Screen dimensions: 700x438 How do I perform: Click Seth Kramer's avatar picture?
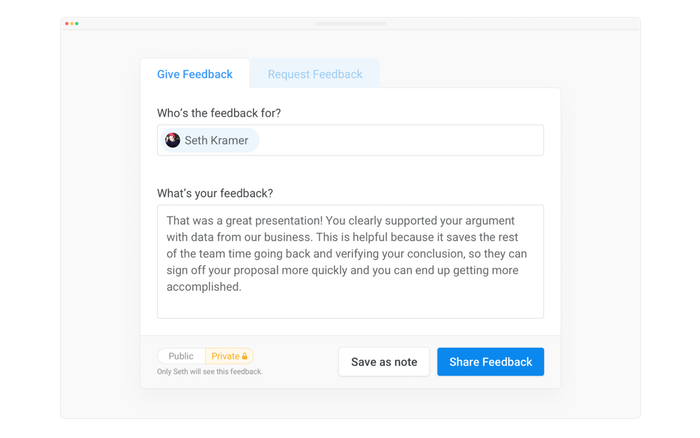pos(172,140)
